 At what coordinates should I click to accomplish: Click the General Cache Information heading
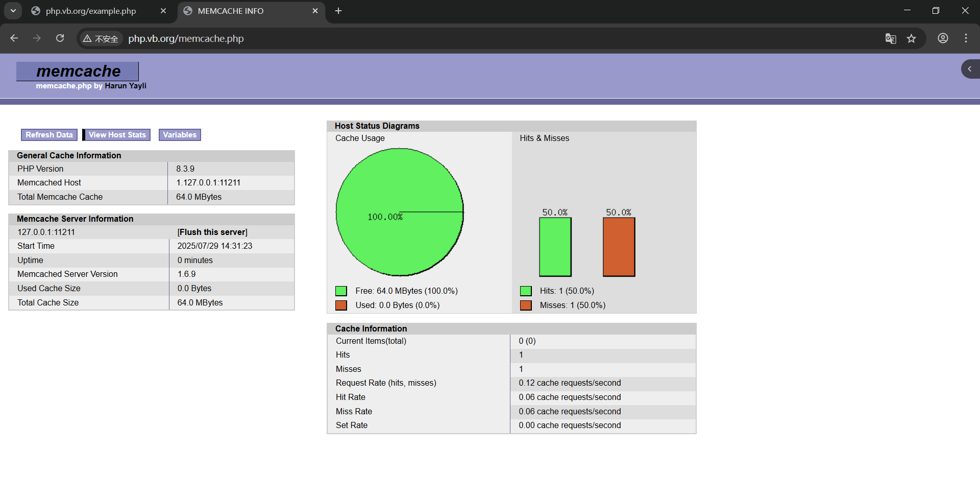pos(69,155)
